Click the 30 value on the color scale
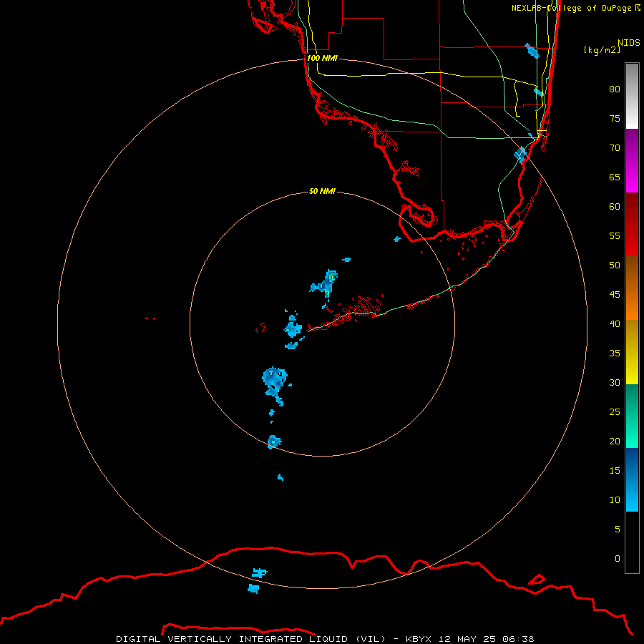The height and width of the screenshot is (644, 644). click(x=615, y=382)
